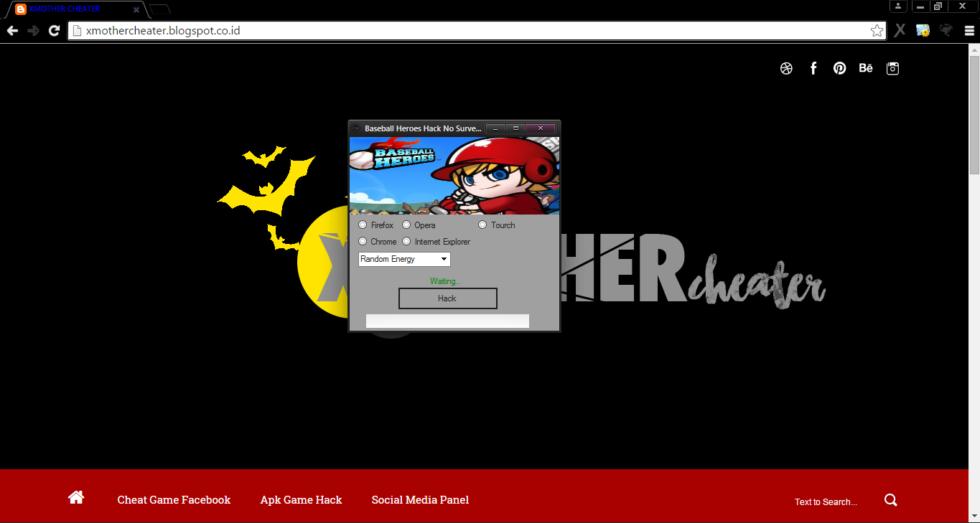This screenshot has width=980, height=523.
Task: Open Cheat Game Facebook menu
Action: [x=174, y=500]
